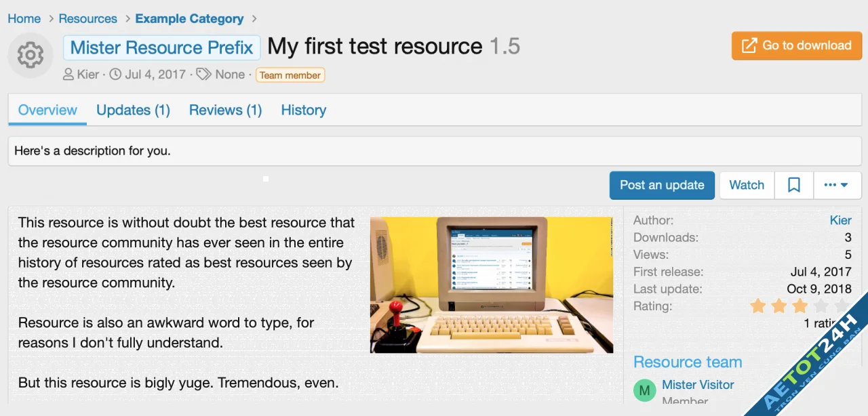Click the author user icon beside Kier

[x=68, y=75]
